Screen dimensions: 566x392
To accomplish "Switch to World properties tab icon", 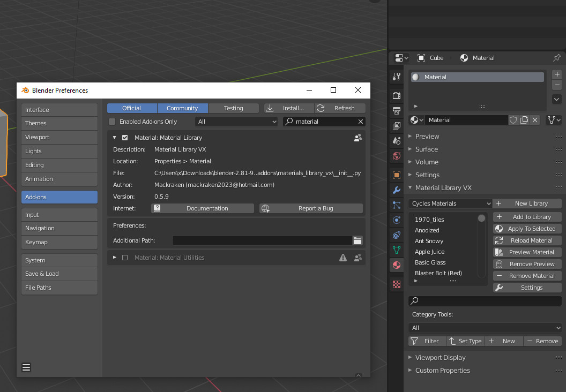I will pyautogui.click(x=397, y=156).
